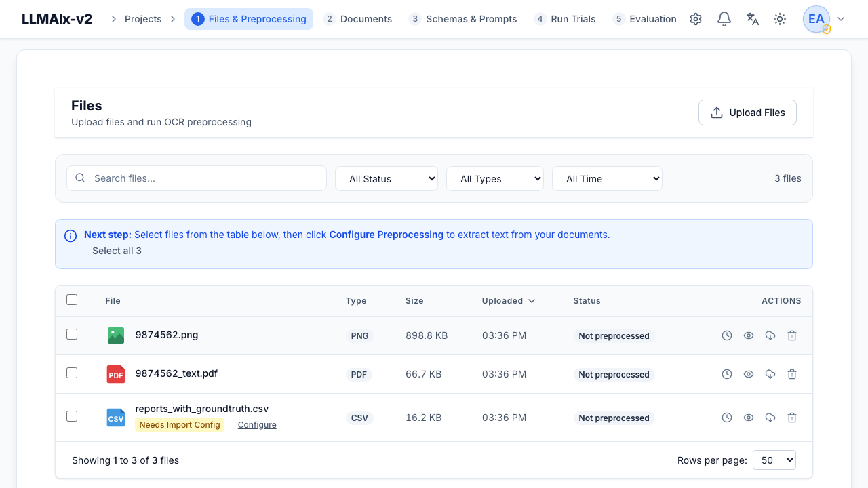
Task: Click the PNG type badge
Action: (359, 335)
